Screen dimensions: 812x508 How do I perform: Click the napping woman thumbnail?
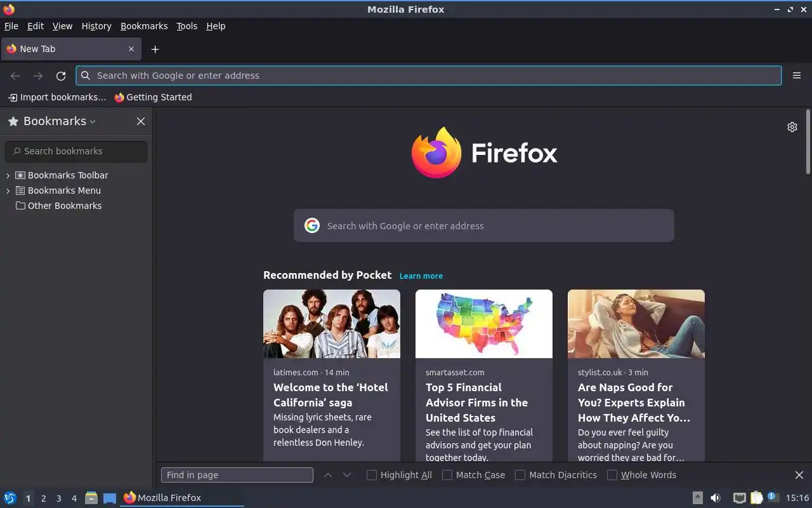click(636, 324)
